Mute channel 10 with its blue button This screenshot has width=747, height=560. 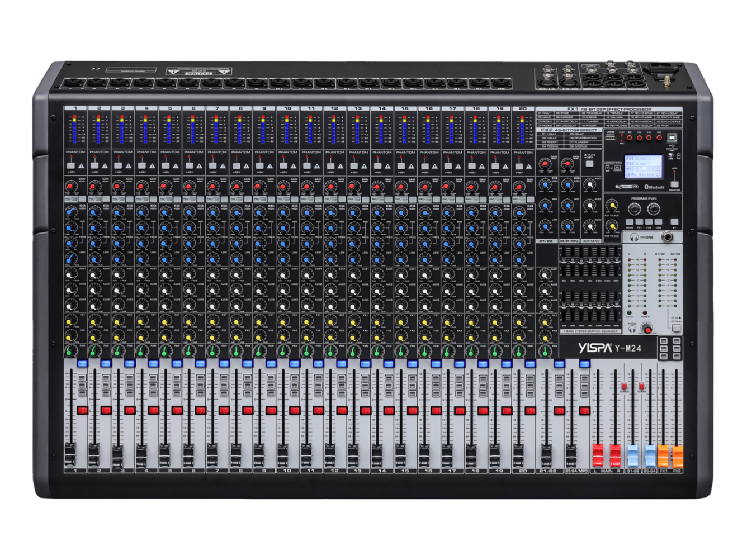[294, 363]
